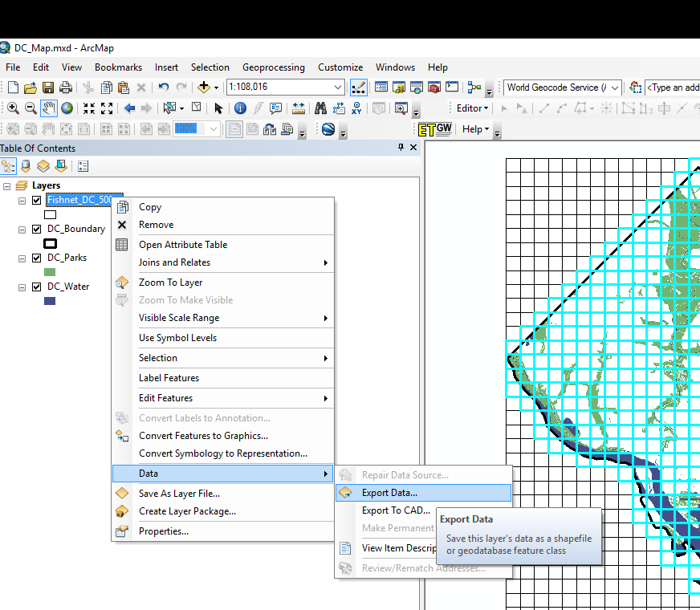Click the DC_Water blue symbol swatch
700x610 pixels.
pyautogui.click(x=50, y=301)
